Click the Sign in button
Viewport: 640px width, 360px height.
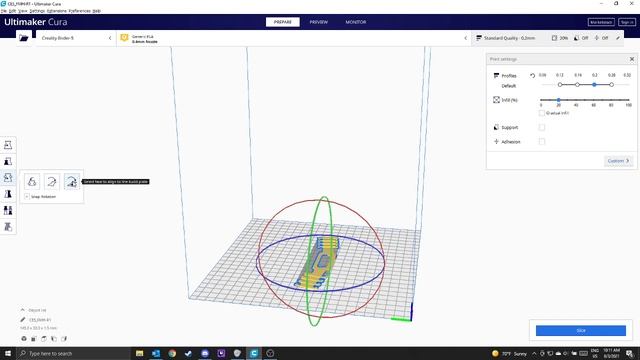pyautogui.click(x=627, y=22)
